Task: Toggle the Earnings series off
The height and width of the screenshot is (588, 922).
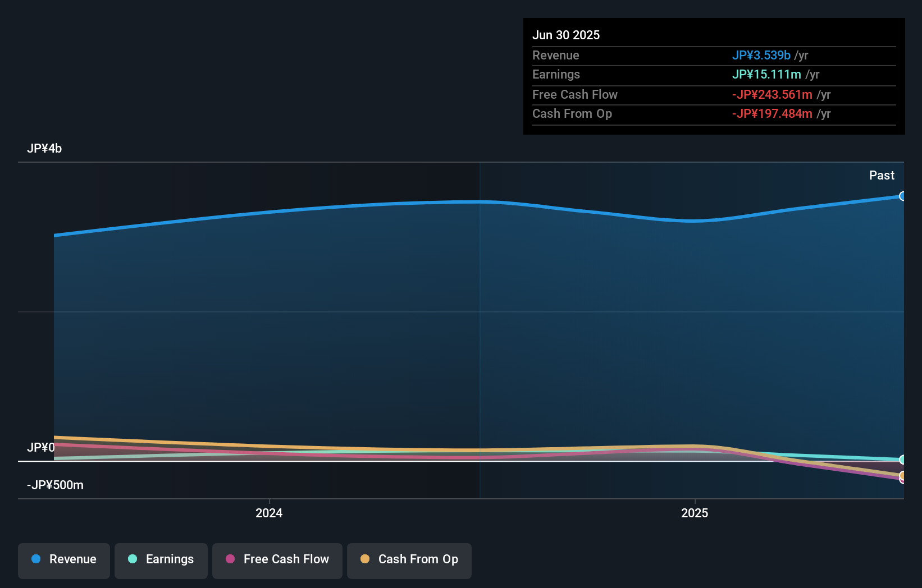Action: point(161,560)
